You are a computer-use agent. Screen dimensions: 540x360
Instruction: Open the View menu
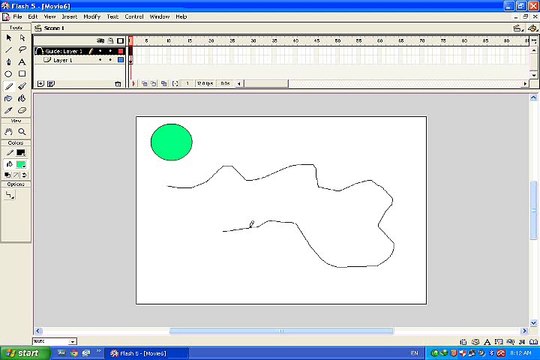pos(50,17)
